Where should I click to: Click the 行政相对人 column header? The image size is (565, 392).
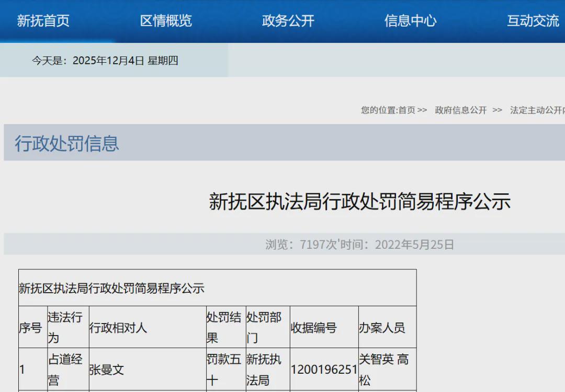pos(118,328)
